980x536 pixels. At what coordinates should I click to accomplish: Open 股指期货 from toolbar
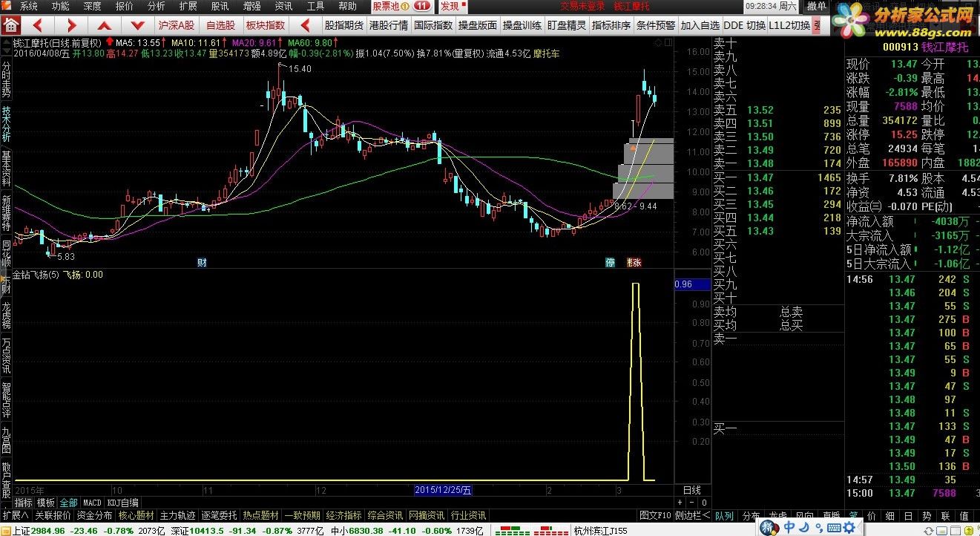(344, 24)
